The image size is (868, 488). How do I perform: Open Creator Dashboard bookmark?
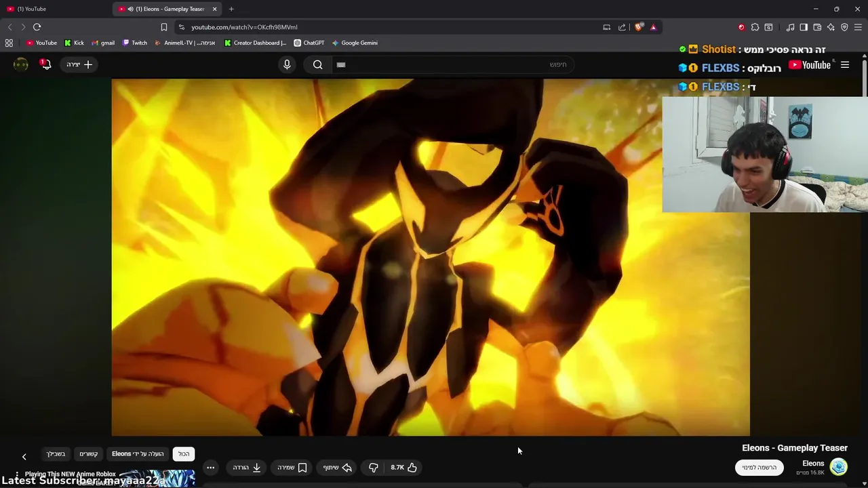[256, 43]
